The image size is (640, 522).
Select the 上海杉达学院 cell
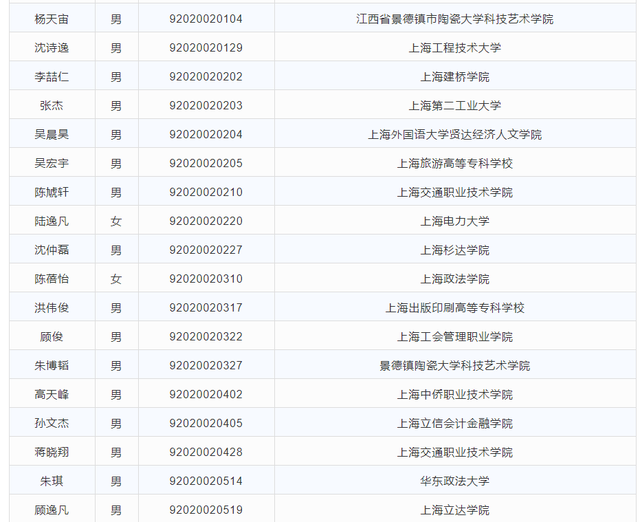pyautogui.click(x=455, y=250)
